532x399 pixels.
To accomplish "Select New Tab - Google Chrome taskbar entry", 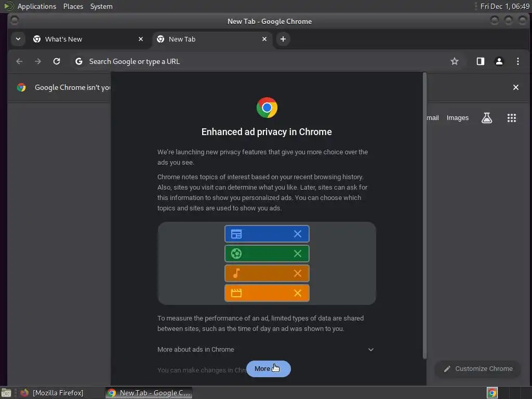I will [149, 393].
